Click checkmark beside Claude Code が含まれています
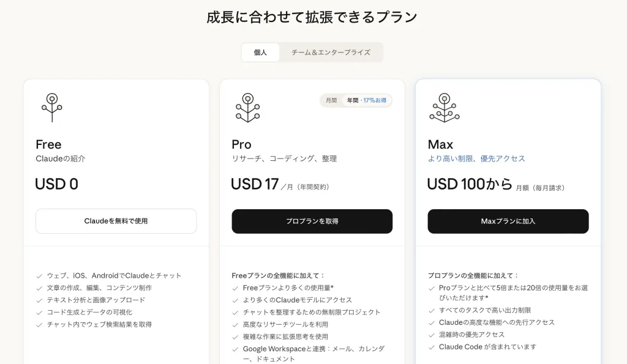The image size is (627, 364). coord(431,347)
